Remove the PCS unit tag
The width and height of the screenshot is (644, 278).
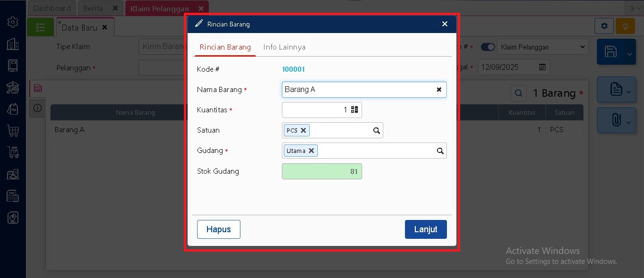coord(304,131)
